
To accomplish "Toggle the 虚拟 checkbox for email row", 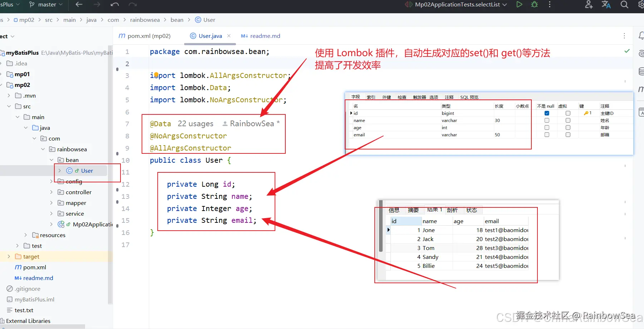I will (568, 135).
